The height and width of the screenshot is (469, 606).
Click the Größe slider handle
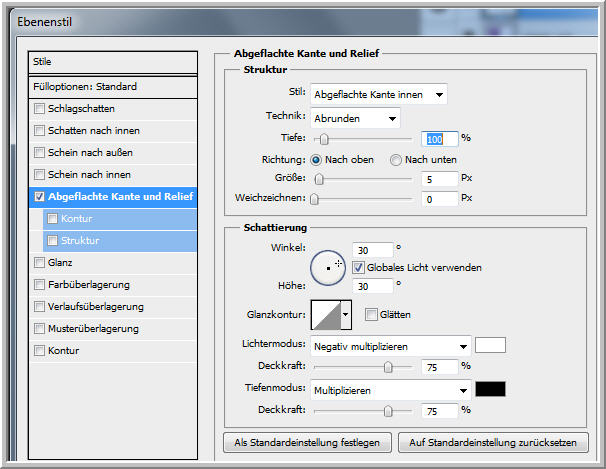(x=319, y=179)
